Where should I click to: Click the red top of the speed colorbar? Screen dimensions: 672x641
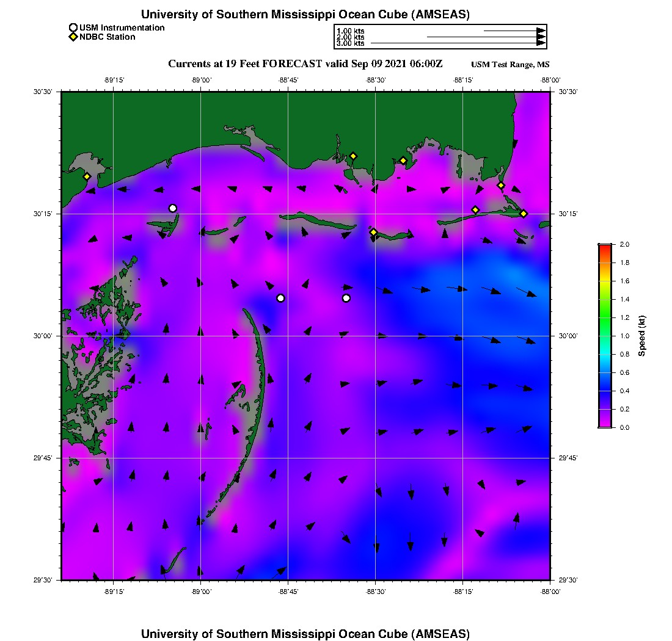pyautogui.click(x=605, y=247)
